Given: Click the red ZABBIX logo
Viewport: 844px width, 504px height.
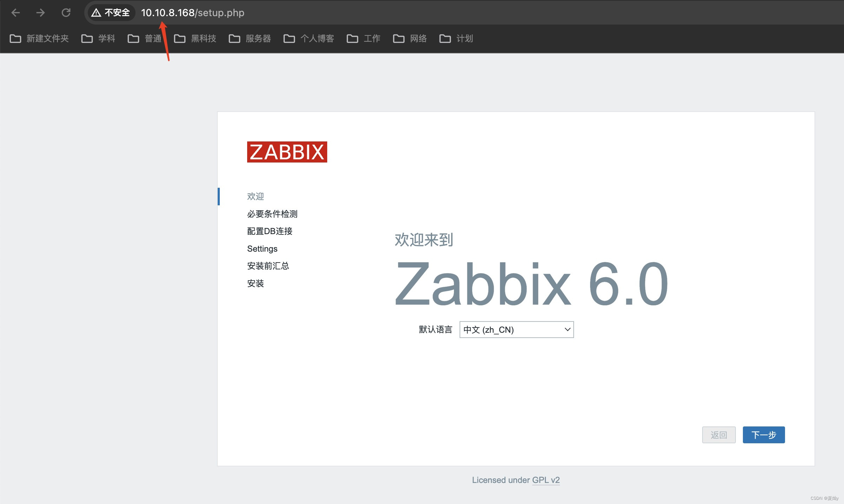Looking at the screenshot, I should pos(287,152).
